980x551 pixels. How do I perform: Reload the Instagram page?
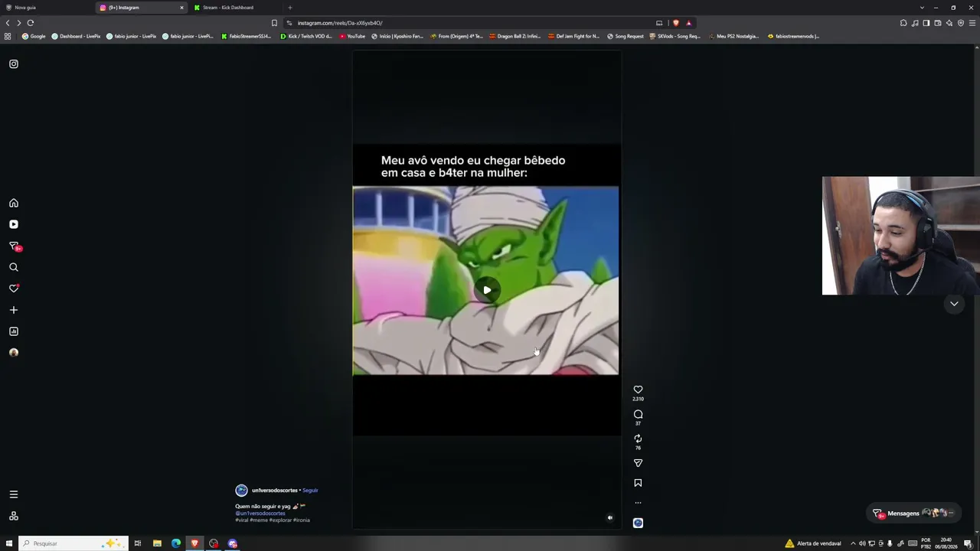pyautogui.click(x=31, y=23)
